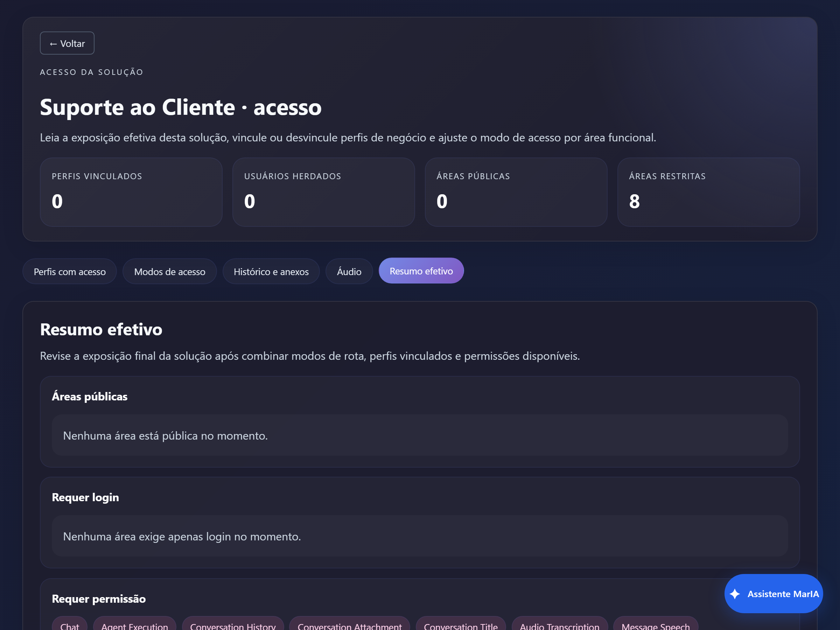Click the 'ACESSO DA SOLUÇÃO' label

click(91, 72)
